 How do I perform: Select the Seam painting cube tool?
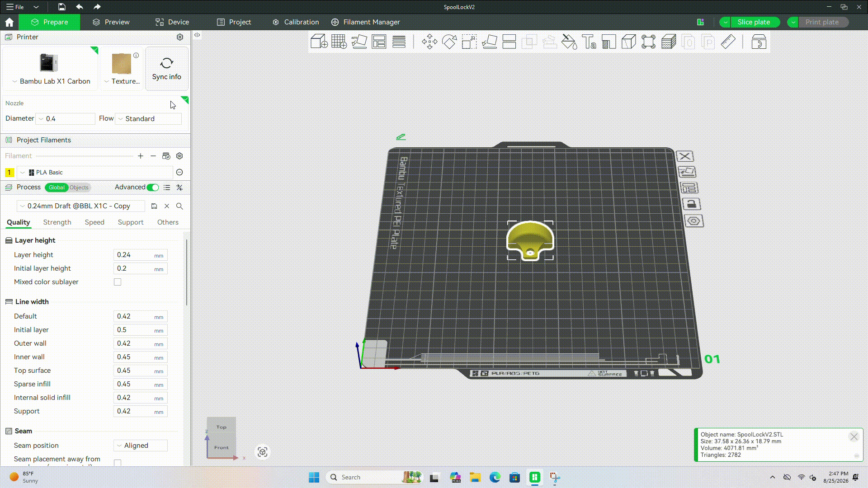[x=629, y=42]
